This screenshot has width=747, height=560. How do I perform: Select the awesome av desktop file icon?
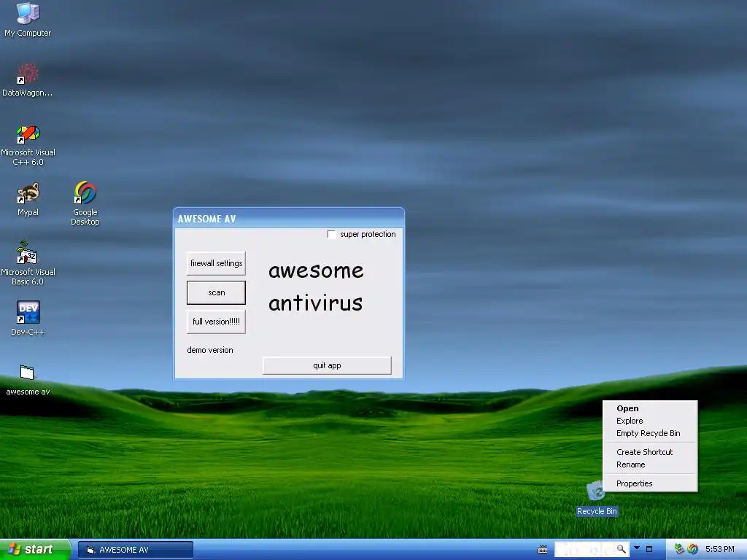point(28,379)
